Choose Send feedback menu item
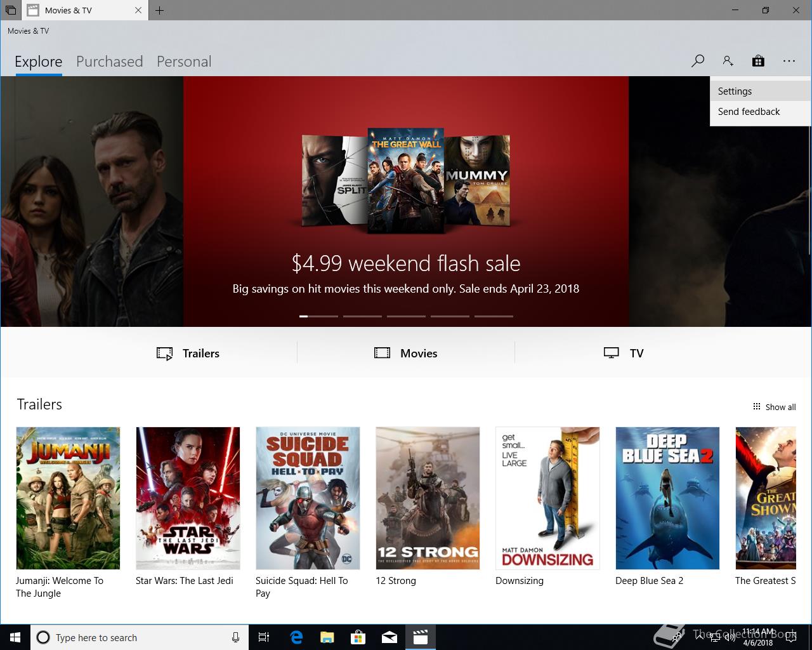 [761, 111]
